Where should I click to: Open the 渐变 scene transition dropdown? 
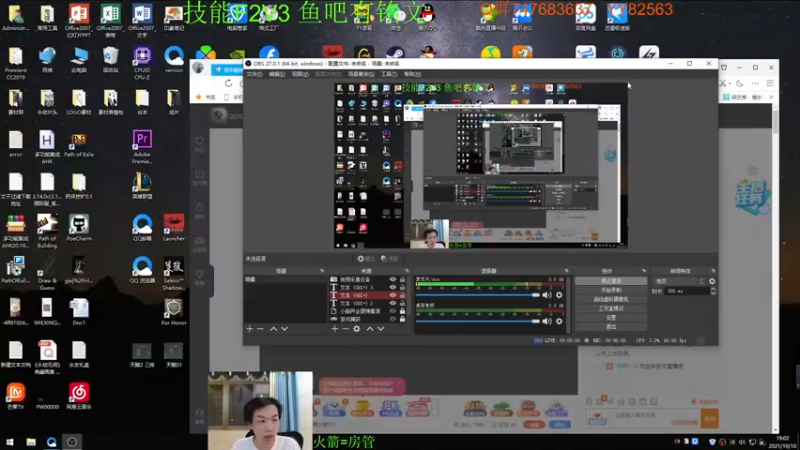point(679,281)
